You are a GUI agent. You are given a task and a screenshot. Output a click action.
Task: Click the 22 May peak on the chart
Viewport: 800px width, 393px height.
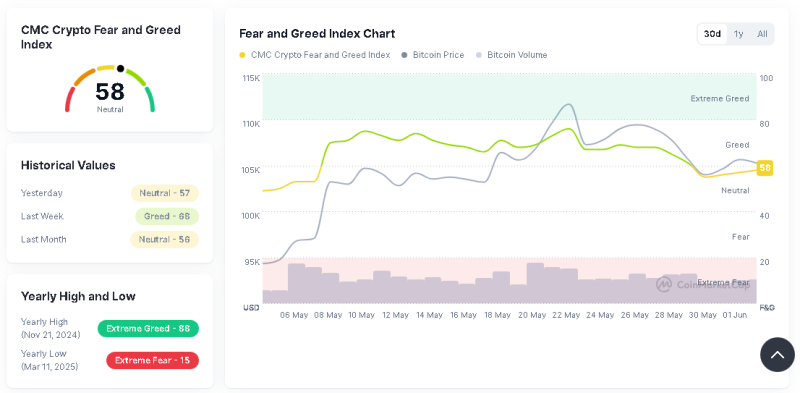(x=568, y=104)
